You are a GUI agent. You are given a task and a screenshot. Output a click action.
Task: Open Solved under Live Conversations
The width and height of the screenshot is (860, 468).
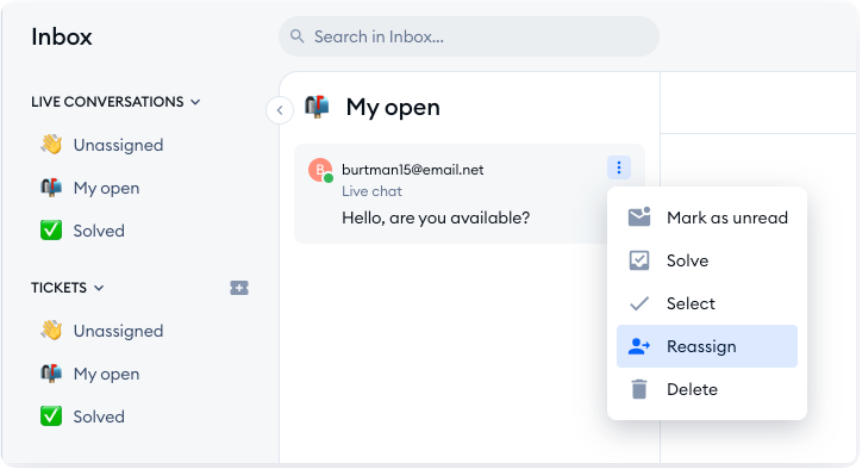tap(98, 231)
